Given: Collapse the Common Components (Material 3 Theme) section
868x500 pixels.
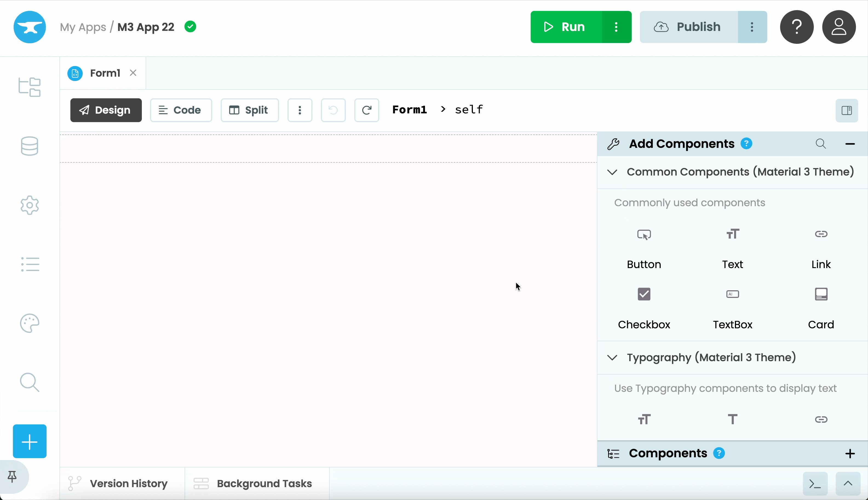Looking at the screenshot, I should (612, 172).
